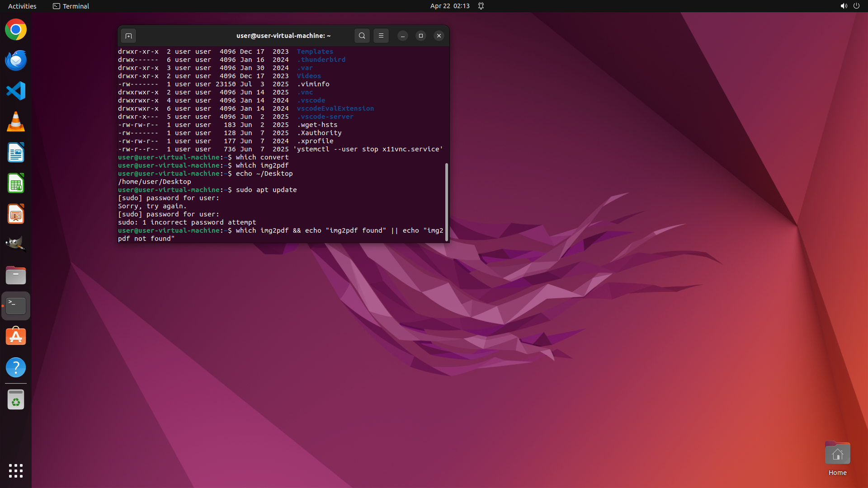Open Thunderbird mail from the dock
This screenshot has width=868, height=488.
click(x=16, y=61)
